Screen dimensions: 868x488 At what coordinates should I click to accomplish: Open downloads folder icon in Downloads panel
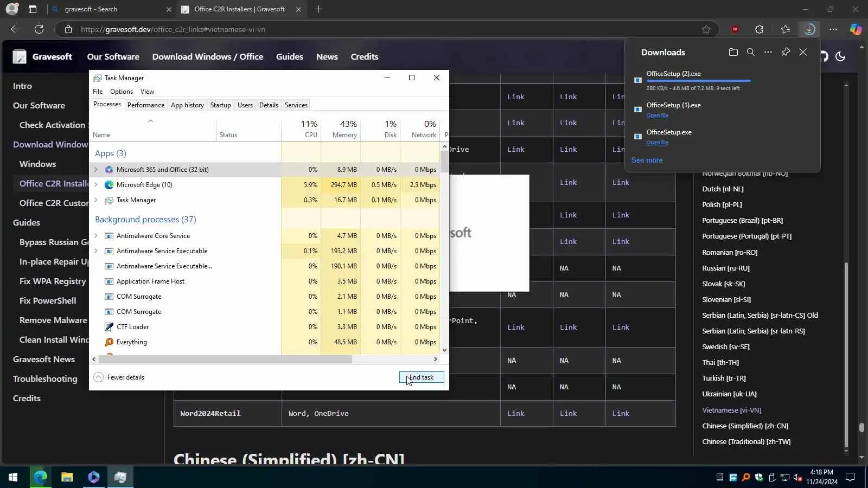pyautogui.click(x=733, y=52)
